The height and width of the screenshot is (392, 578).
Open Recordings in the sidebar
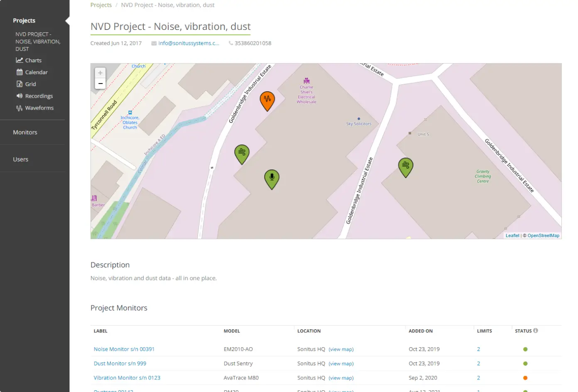(39, 96)
